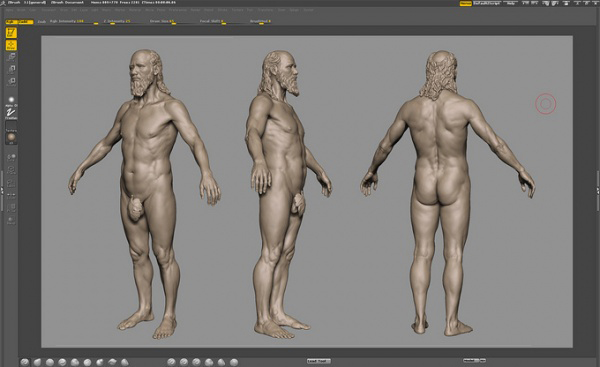The width and height of the screenshot is (600, 367).
Task: Click the DefaultZScript button
Action: pos(487,3)
